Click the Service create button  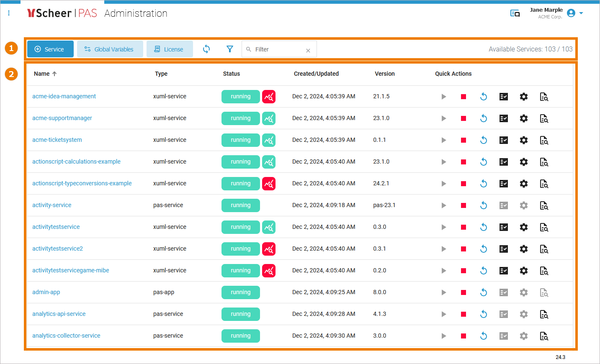(x=50, y=49)
